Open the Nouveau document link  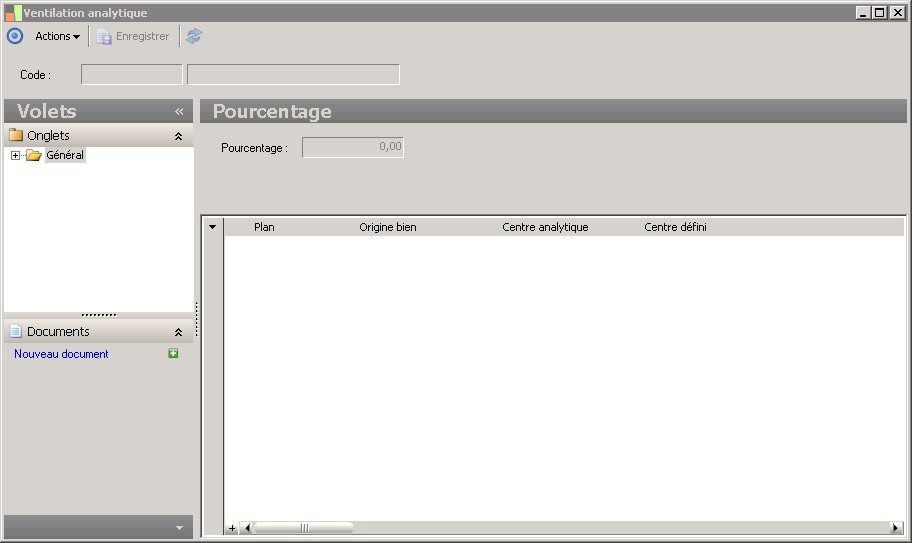pyautogui.click(x=61, y=354)
